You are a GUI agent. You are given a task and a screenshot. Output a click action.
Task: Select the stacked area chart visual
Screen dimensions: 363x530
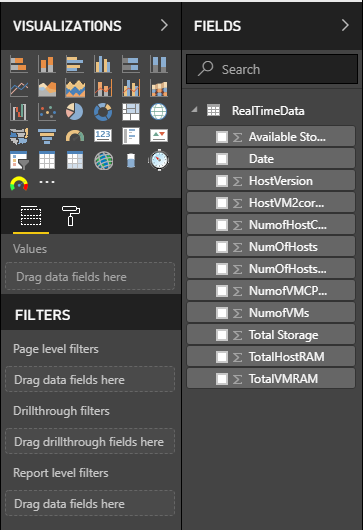click(x=75, y=88)
